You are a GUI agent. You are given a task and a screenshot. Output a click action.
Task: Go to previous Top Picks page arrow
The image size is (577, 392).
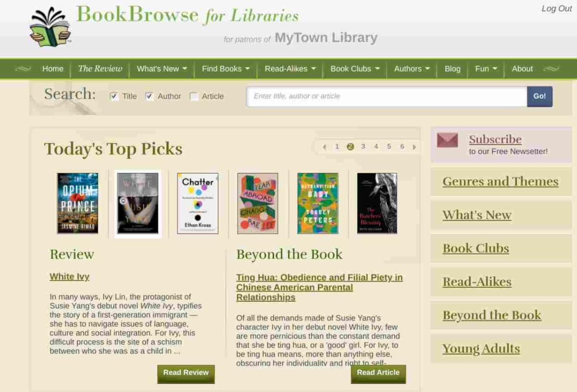click(325, 147)
